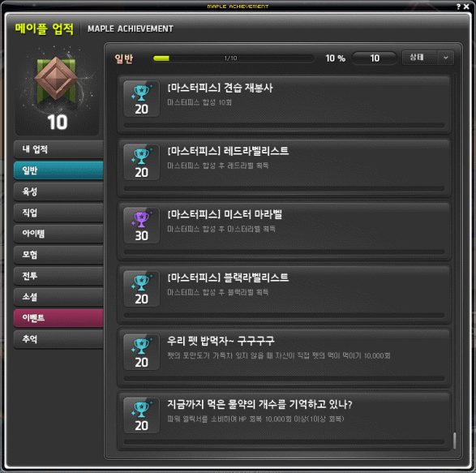The height and width of the screenshot is (473, 476).
Task: Click the purple trophy icon for 미스터 마라벨
Action: click(141, 219)
